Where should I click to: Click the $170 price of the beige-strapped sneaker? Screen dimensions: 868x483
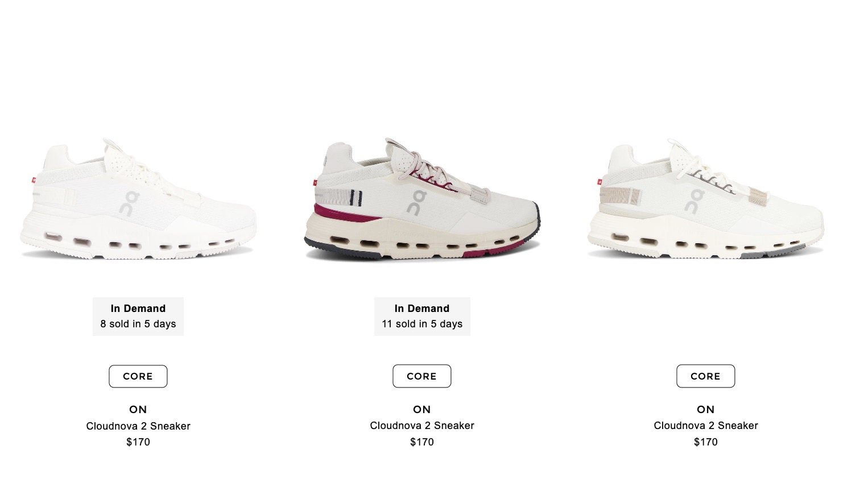point(706,442)
